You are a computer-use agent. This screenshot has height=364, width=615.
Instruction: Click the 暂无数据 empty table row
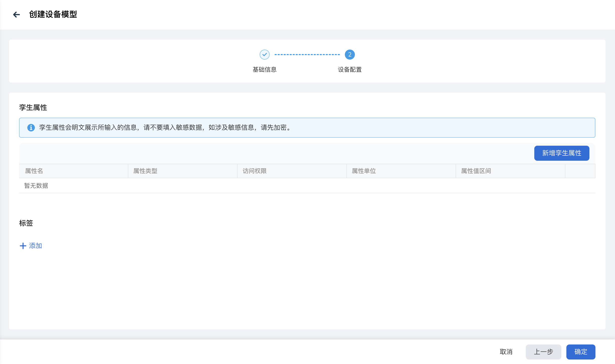click(x=36, y=186)
